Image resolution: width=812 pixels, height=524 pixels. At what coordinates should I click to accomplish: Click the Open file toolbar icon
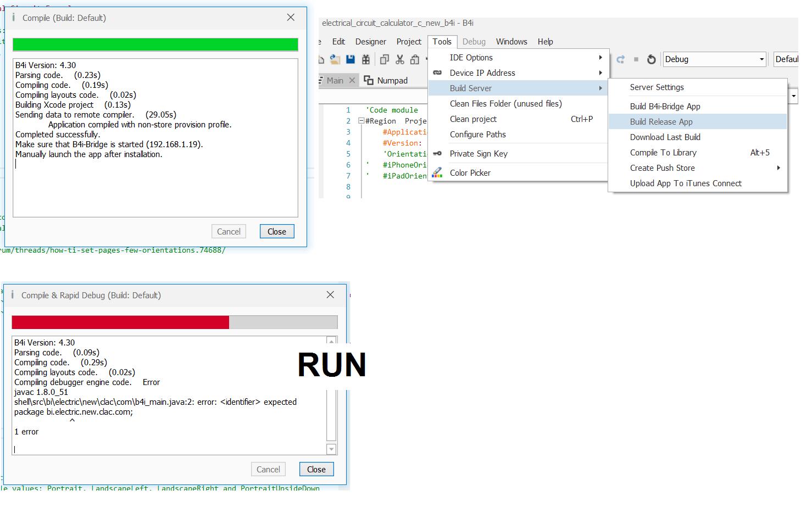tap(335, 59)
